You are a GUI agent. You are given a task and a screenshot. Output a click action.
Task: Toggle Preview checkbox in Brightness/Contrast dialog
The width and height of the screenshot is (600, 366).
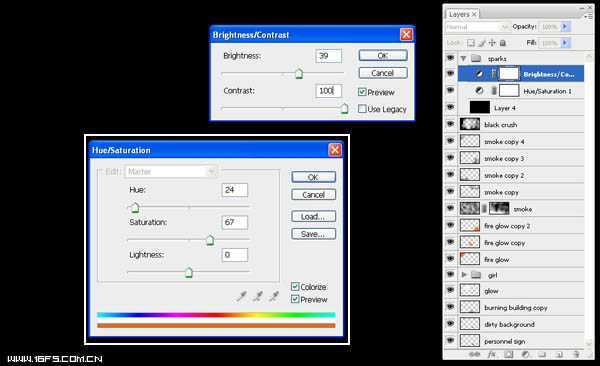(x=362, y=92)
